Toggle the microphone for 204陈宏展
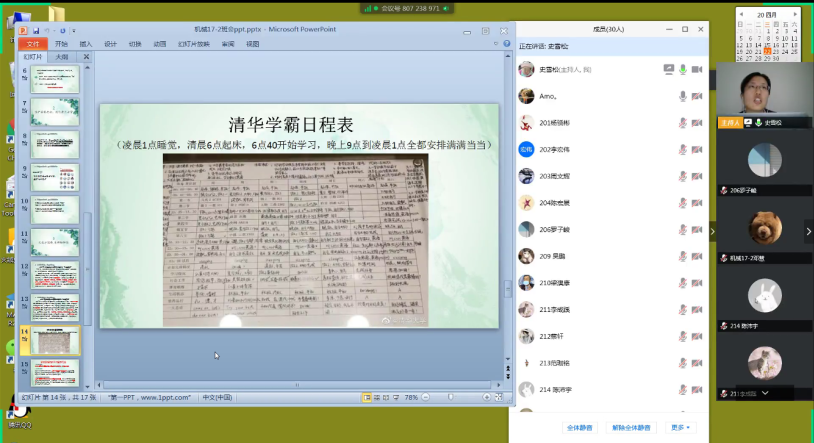Viewport: 814px width, 443px height. [683, 203]
